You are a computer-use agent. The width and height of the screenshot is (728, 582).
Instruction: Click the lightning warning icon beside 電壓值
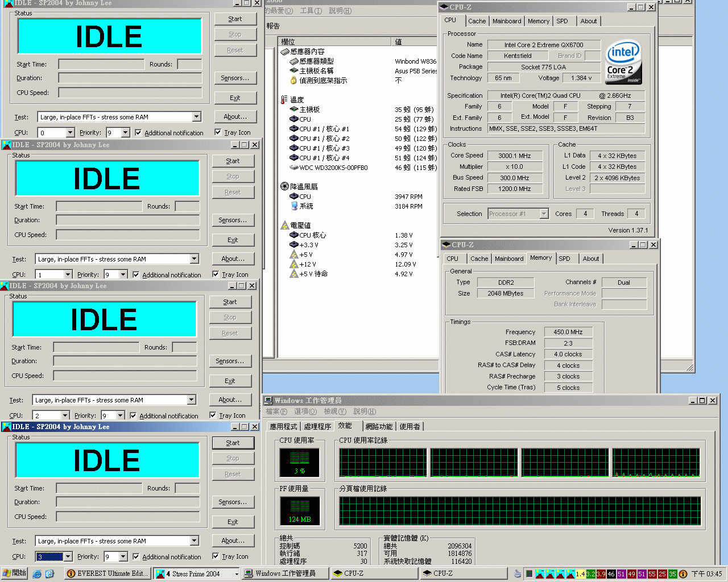tap(285, 226)
